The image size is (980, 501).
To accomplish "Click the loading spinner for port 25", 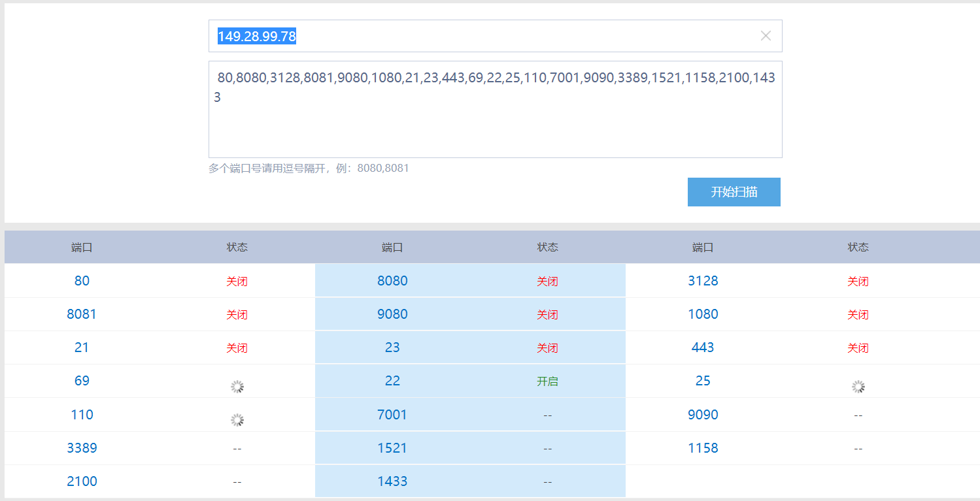I will 858,387.
